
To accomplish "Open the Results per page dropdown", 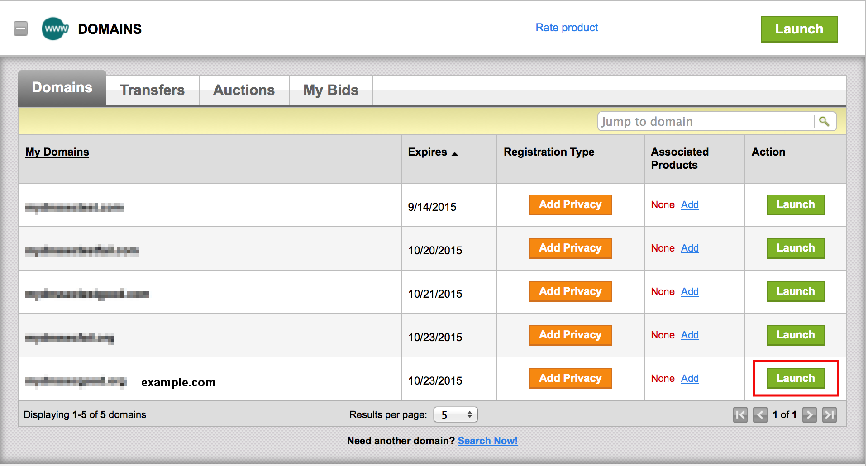I will pyautogui.click(x=455, y=415).
